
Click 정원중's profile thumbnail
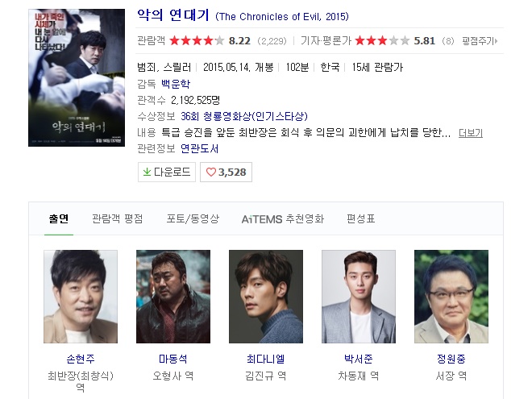pos(451,297)
